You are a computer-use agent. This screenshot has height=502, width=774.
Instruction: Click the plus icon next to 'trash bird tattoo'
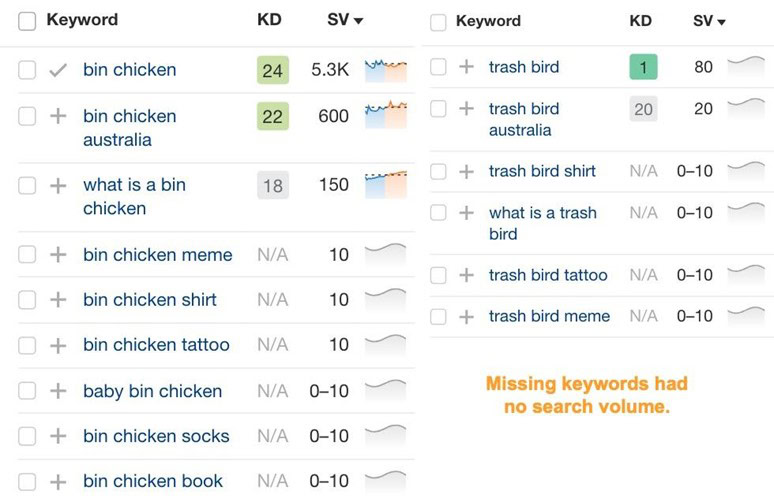click(466, 275)
